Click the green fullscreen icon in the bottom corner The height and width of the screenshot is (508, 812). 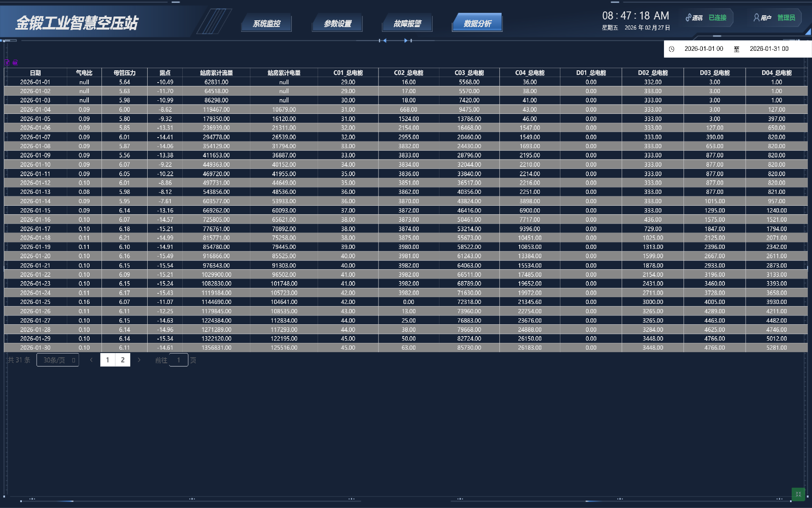point(798,494)
